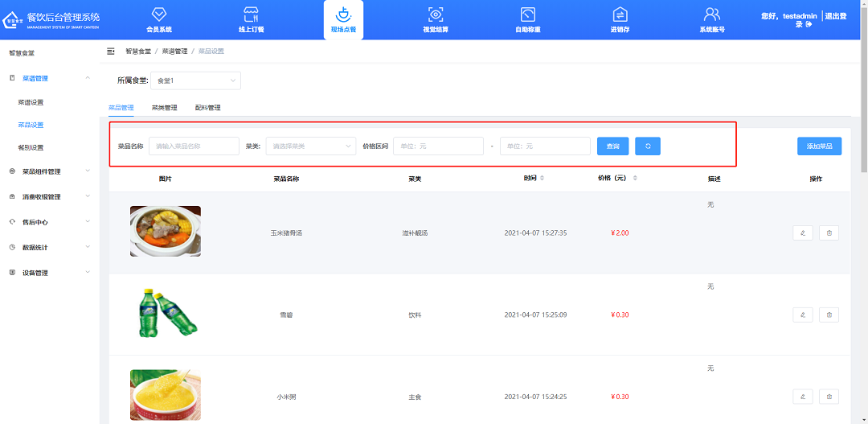This screenshot has width=868, height=424.
Task: Open 自助称重 module icon
Action: pyautogui.click(x=527, y=14)
